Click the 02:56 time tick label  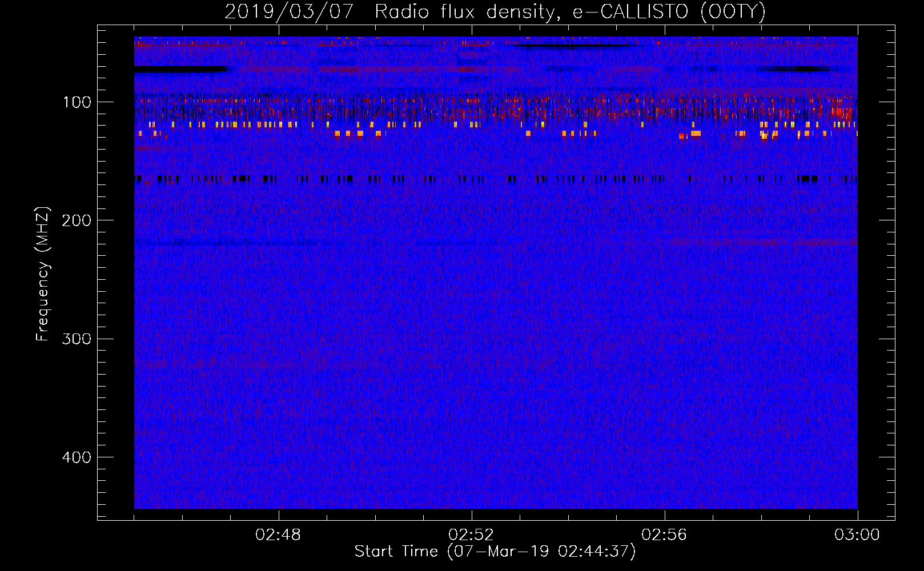pyautogui.click(x=664, y=535)
